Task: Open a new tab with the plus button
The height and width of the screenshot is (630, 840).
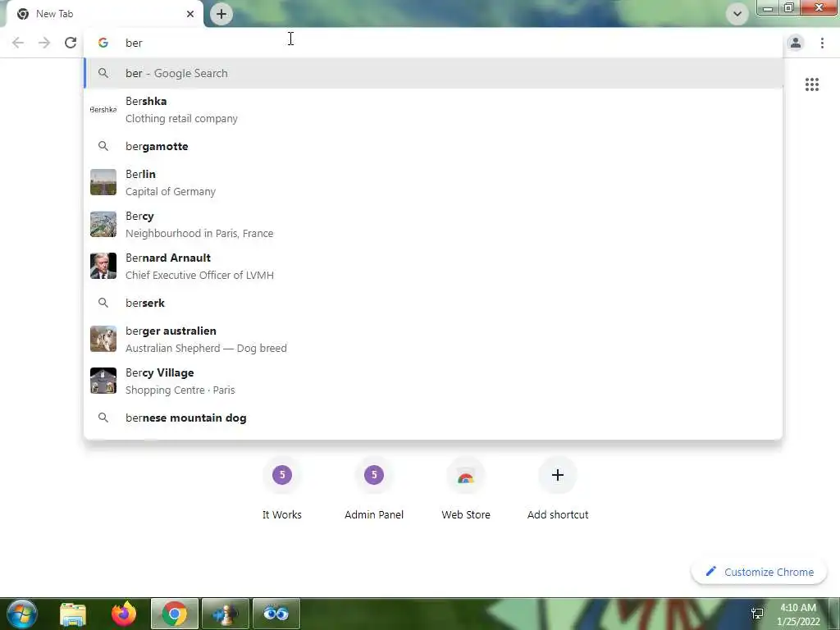Action: pyautogui.click(x=221, y=14)
